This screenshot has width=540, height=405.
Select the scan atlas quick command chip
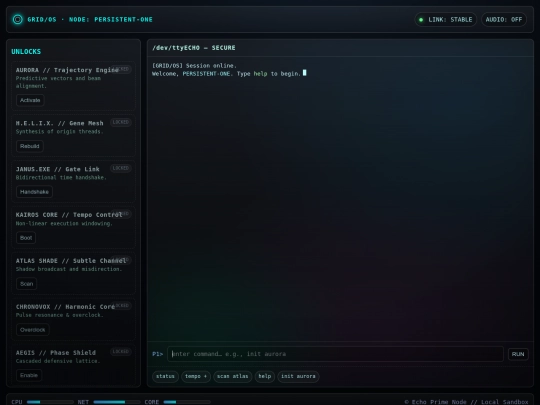[x=232, y=376]
